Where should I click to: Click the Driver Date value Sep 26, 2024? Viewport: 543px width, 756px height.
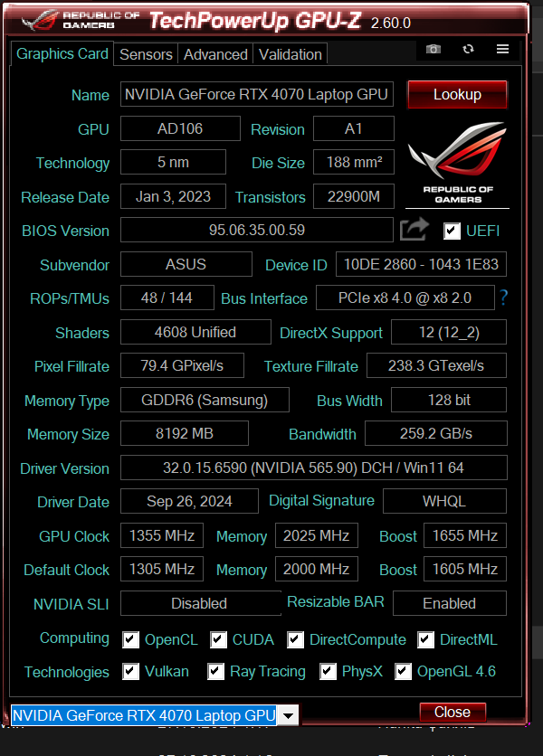click(x=189, y=501)
